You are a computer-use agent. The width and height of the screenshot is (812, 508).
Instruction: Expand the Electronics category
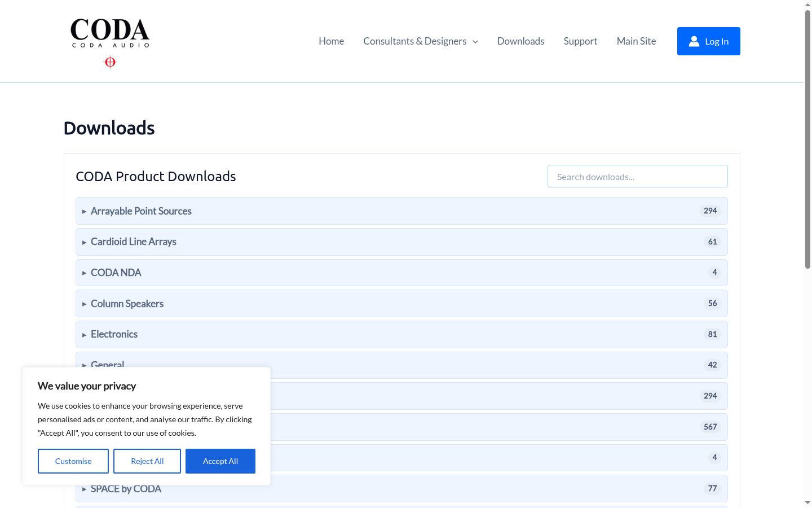401,334
